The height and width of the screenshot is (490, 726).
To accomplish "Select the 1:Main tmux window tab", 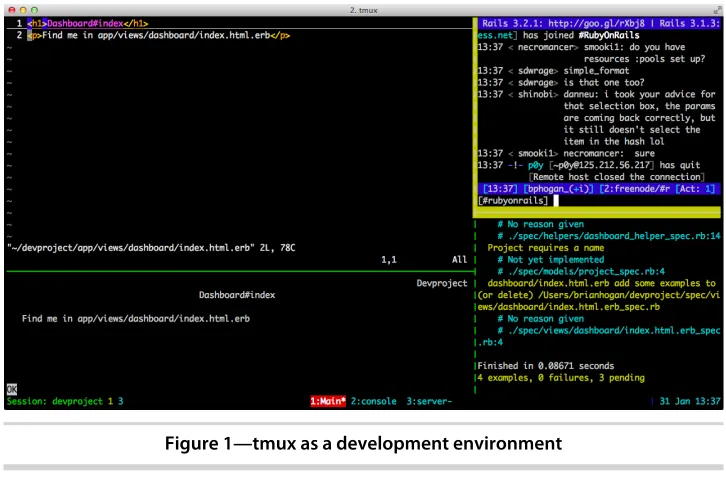I will coord(328,401).
